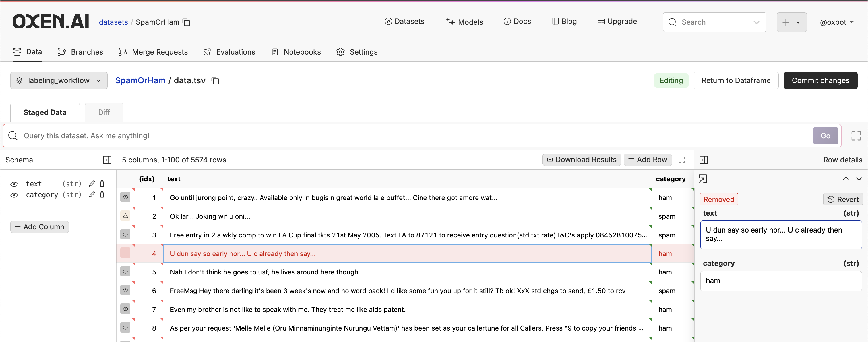Edit the category column pencil icon
868x342 pixels.
click(92, 195)
